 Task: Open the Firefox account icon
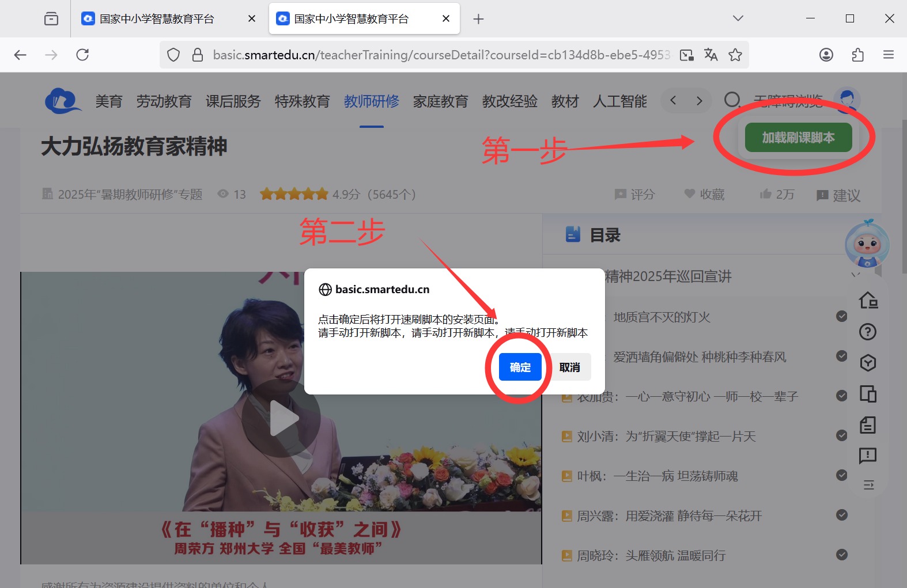tap(826, 55)
